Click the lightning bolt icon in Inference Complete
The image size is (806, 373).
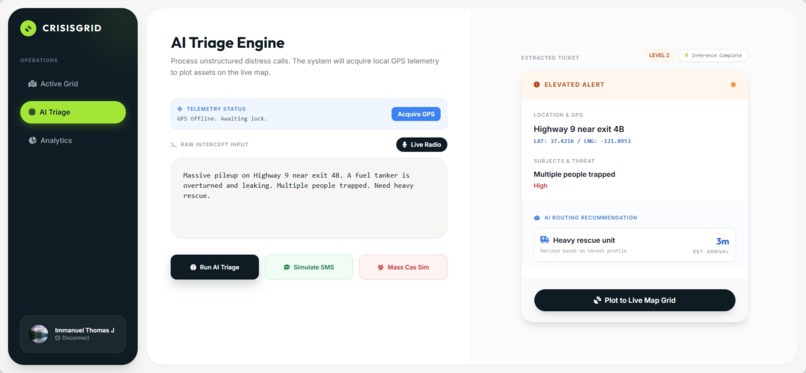tap(686, 55)
